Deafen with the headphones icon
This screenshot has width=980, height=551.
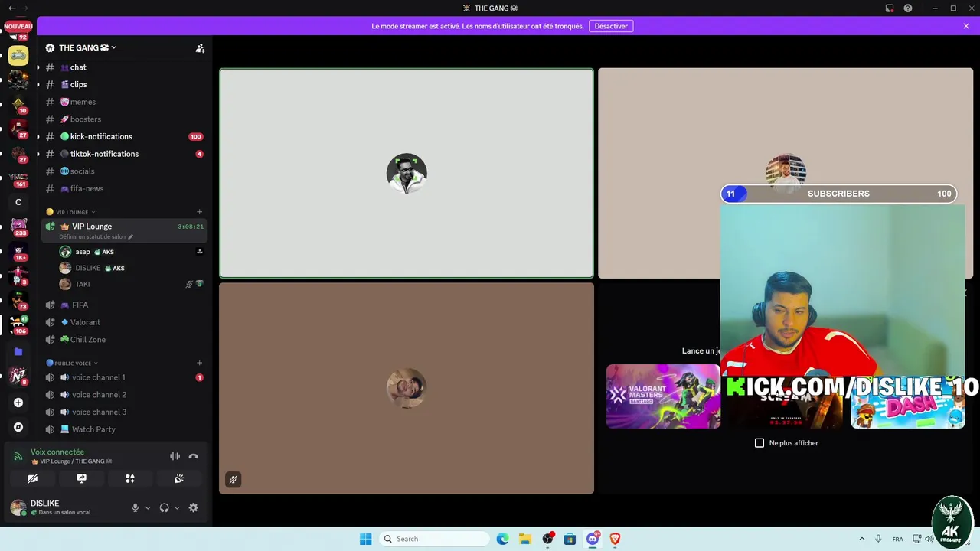(x=164, y=507)
